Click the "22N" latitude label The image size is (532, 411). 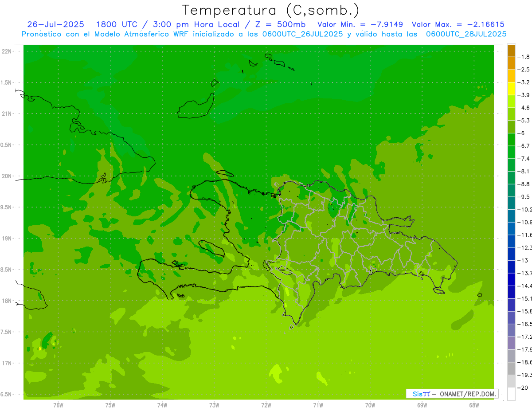click(x=7, y=51)
